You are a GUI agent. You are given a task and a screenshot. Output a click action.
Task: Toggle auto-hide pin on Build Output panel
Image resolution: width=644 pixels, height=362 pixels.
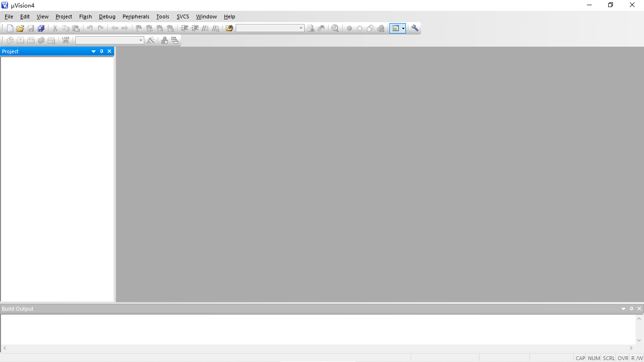point(631,309)
